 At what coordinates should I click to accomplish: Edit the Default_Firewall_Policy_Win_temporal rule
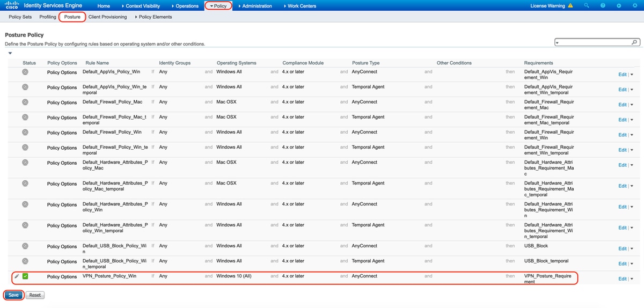(x=623, y=150)
